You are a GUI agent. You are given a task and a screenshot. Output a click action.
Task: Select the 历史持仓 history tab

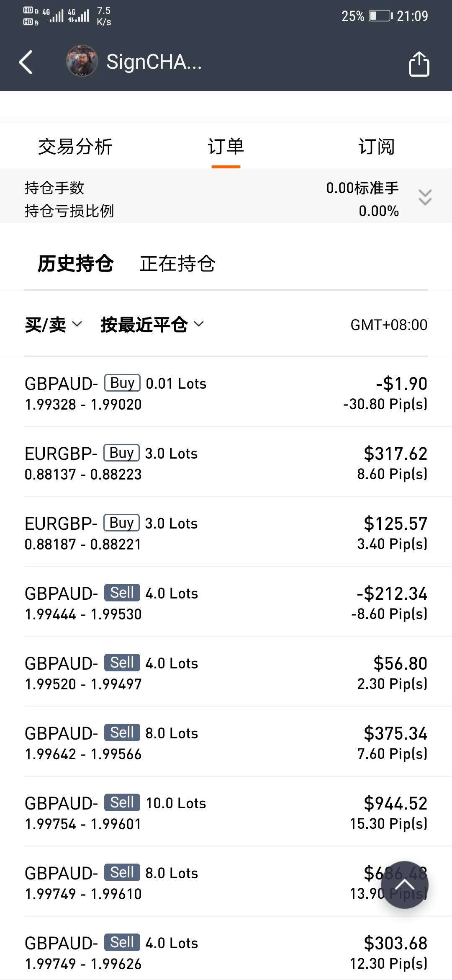[75, 264]
